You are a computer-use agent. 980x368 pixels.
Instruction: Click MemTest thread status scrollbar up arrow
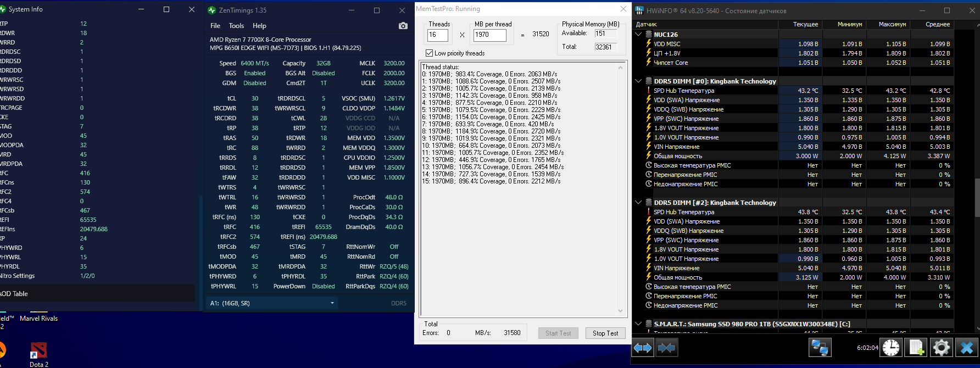pyautogui.click(x=621, y=68)
